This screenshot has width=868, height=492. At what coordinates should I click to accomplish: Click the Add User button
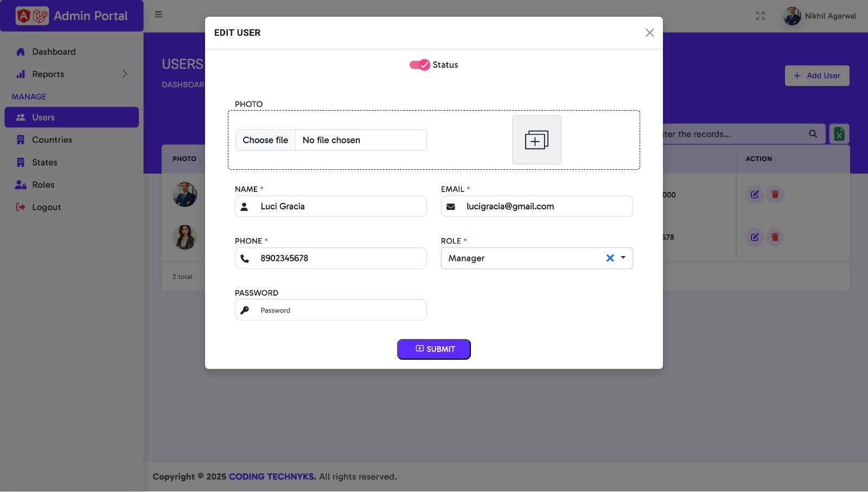(817, 76)
